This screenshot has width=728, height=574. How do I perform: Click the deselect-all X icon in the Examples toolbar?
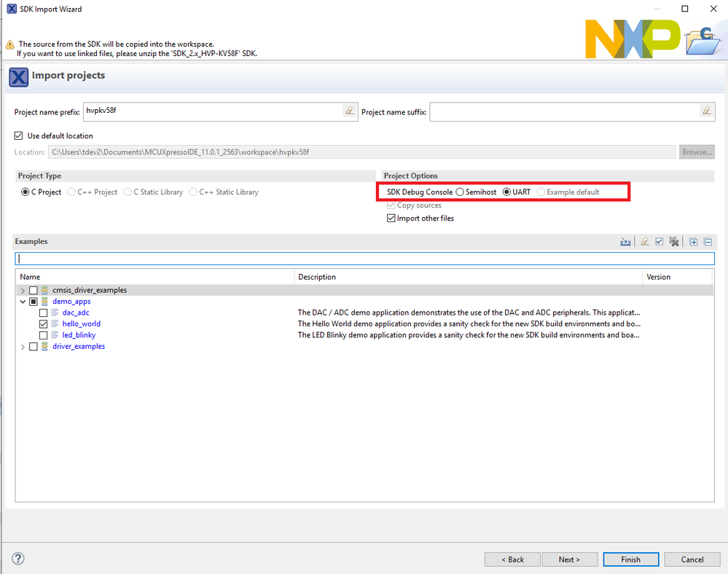[673, 242]
